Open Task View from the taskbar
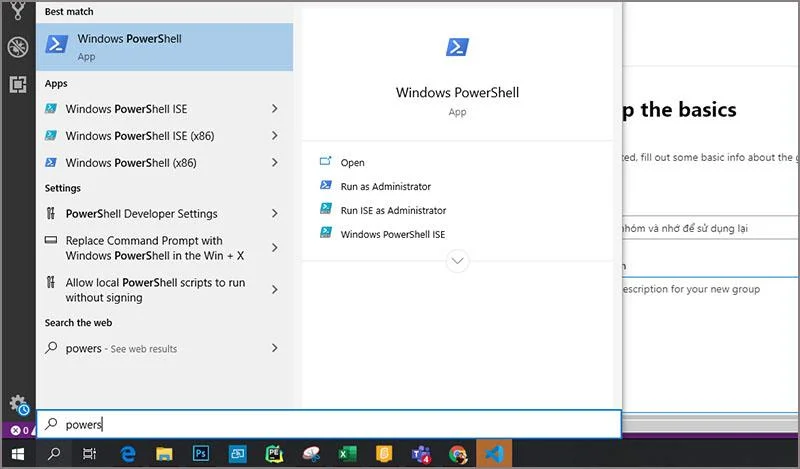Image resolution: width=800 pixels, height=469 pixels. tap(89, 454)
